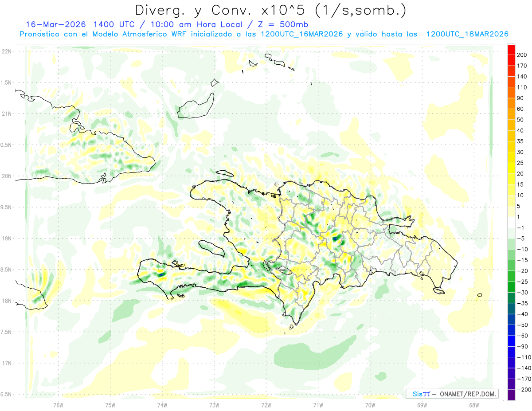
Task: Select negative legend value -5
Action: pos(522,239)
